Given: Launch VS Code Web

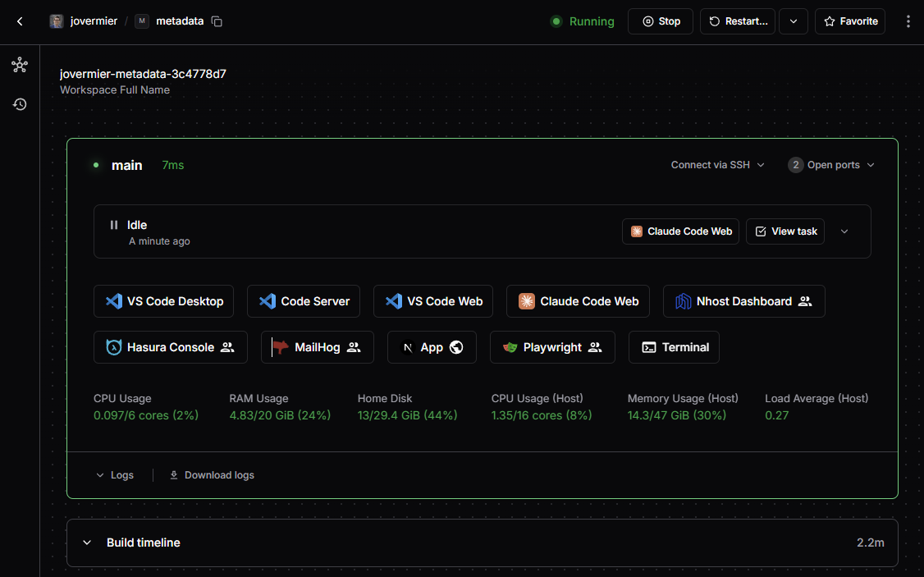Looking at the screenshot, I should tap(433, 301).
